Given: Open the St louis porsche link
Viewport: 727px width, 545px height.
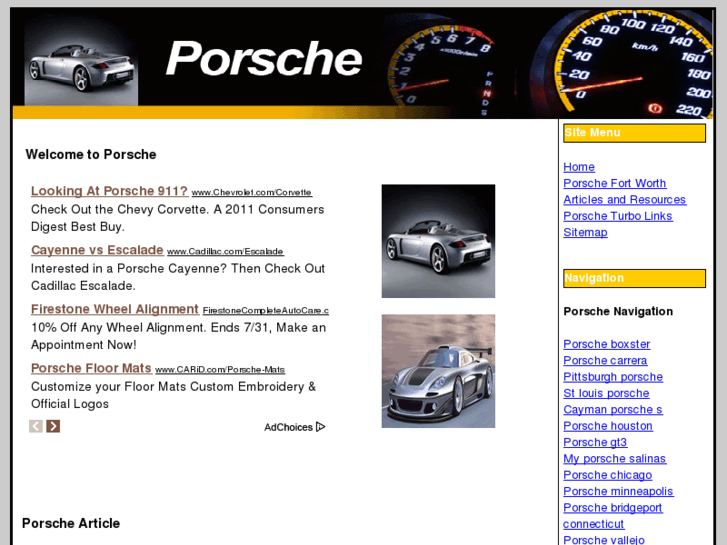Looking at the screenshot, I should 606,393.
